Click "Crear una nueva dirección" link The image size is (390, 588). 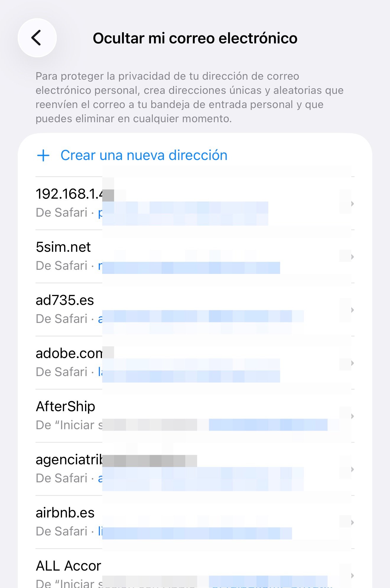pos(144,155)
